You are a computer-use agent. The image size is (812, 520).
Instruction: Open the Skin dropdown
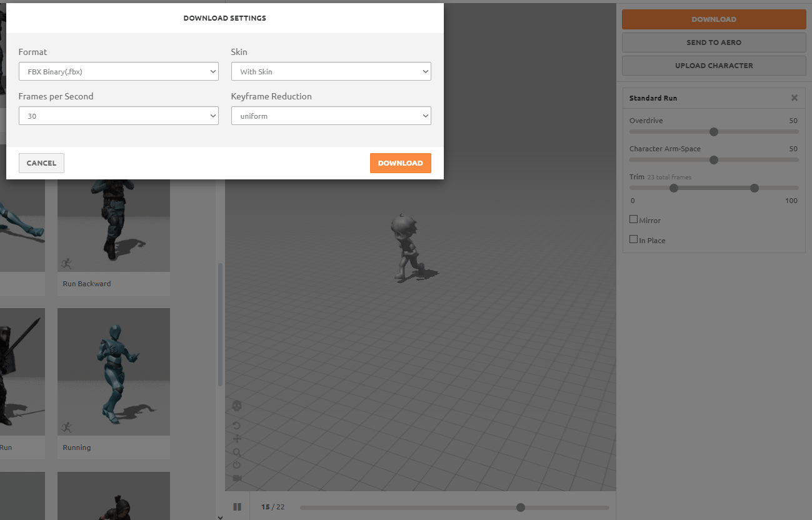(x=331, y=71)
